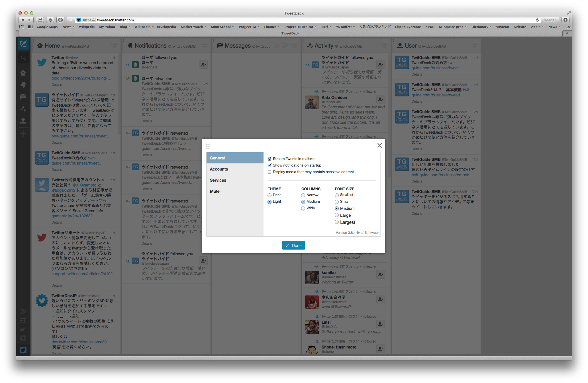Open Messages column options sliders icon
This screenshot has width=588, height=383.
tap(294, 46)
